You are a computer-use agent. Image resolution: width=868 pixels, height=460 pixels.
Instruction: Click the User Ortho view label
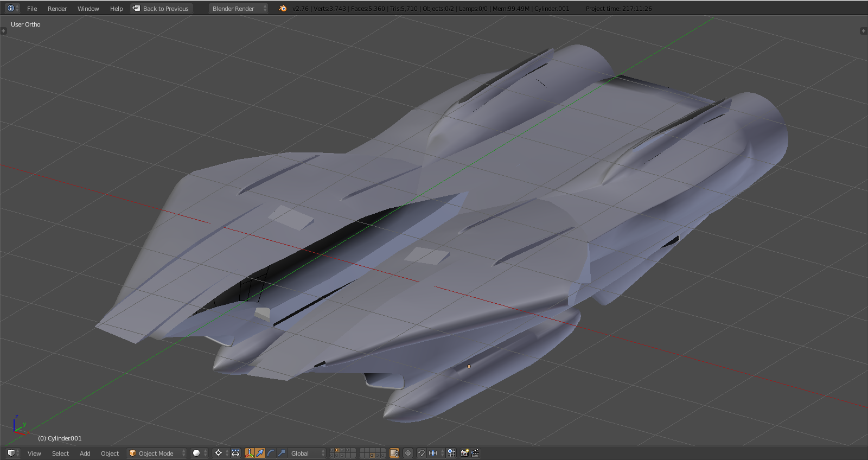pyautogui.click(x=25, y=24)
